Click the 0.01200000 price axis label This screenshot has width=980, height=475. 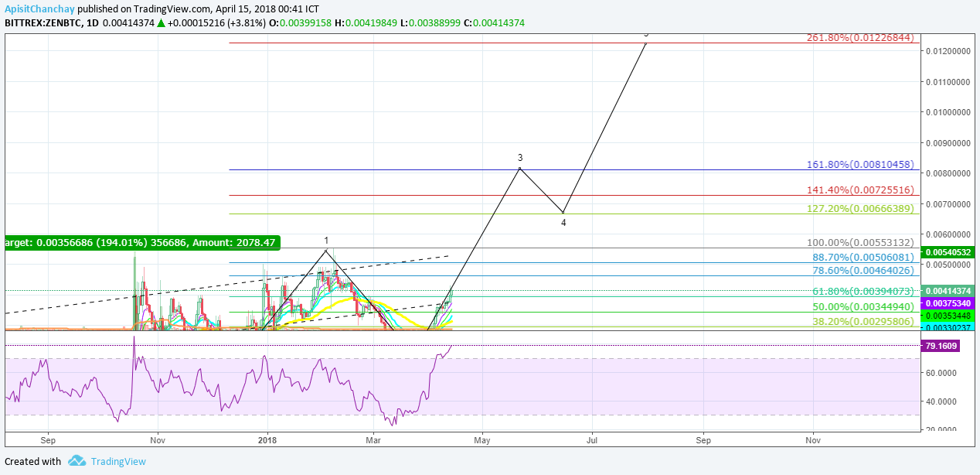click(x=948, y=51)
